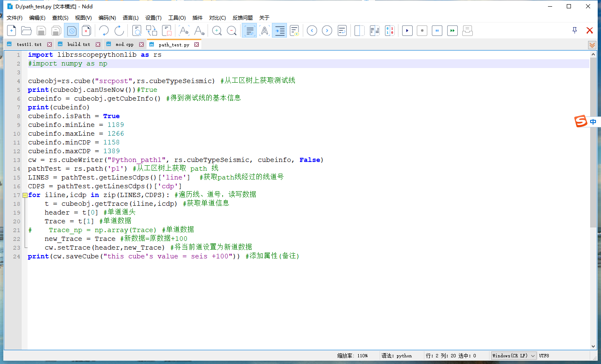The image size is (601, 364).
Task: Open the 视图(V) menu
Action: 83,18
